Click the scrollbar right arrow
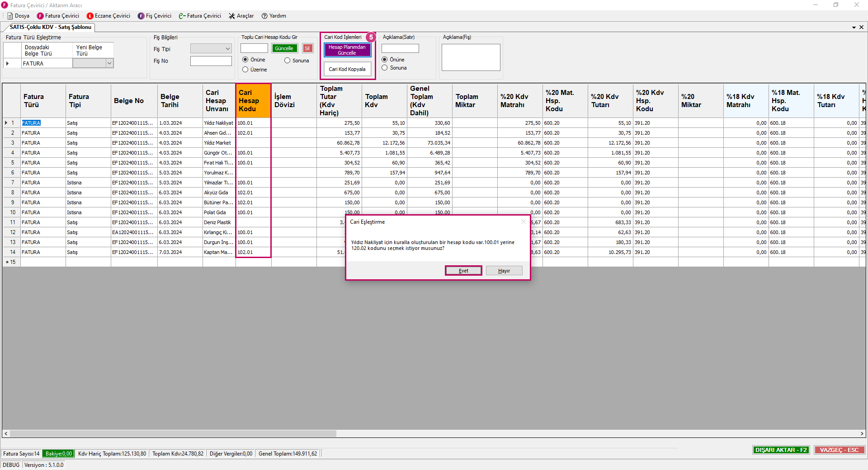 pos(862,434)
